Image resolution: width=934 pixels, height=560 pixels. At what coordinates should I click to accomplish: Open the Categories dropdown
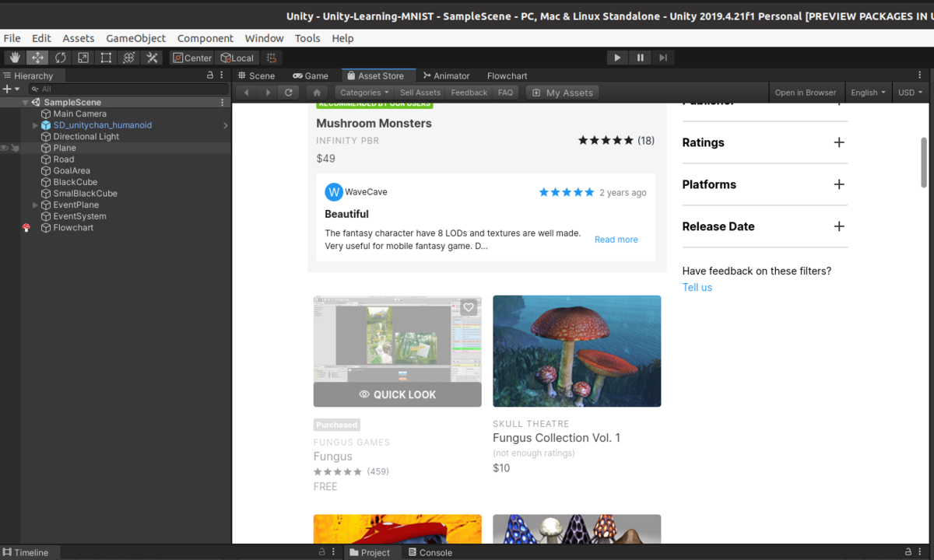(364, 93)
